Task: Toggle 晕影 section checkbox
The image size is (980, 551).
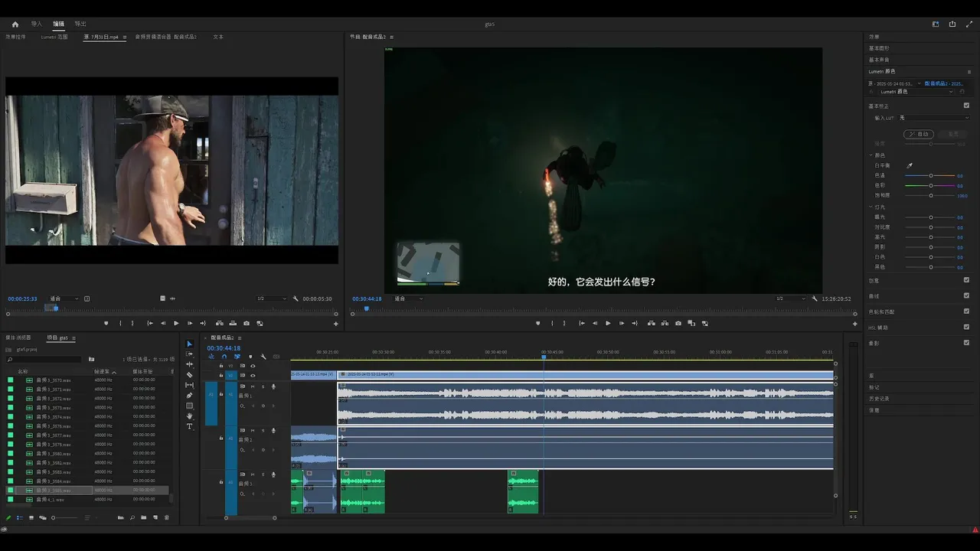Action: (966, 343)
